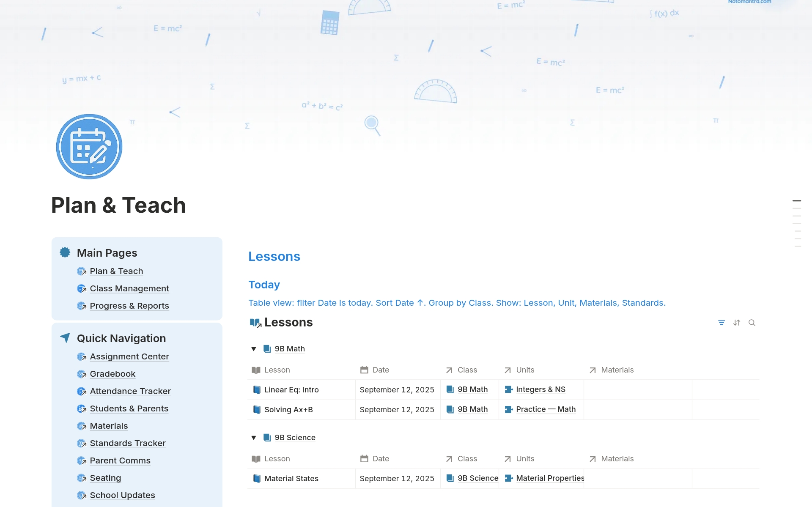The width and height of the screenshot is (812, 507).
Task: Open the School Updates link
Action: pos(122,495)
